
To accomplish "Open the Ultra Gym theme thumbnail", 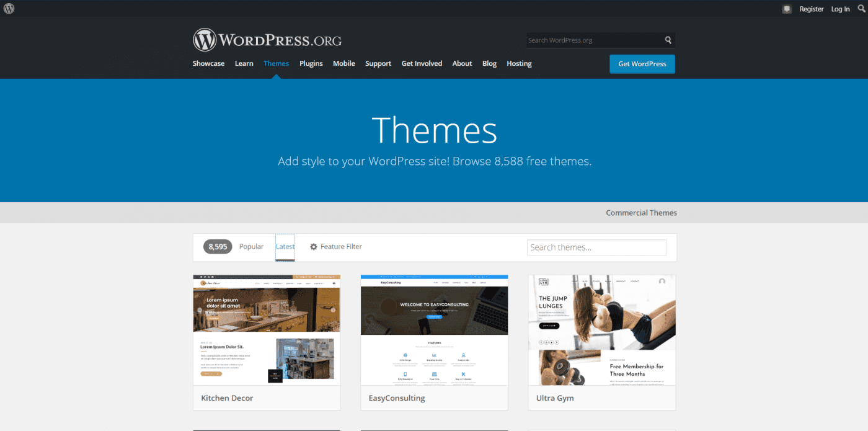I will tap(602, 330).
